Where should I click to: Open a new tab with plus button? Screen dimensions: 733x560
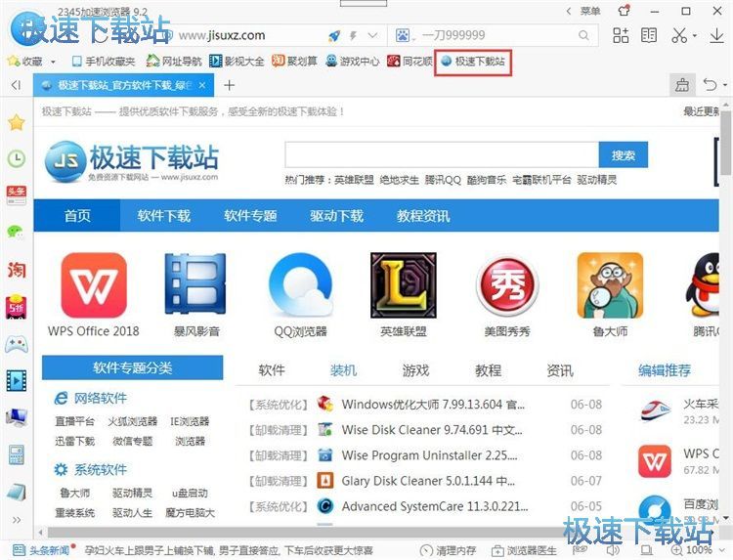pyautogui.click(x=229, y=85)
